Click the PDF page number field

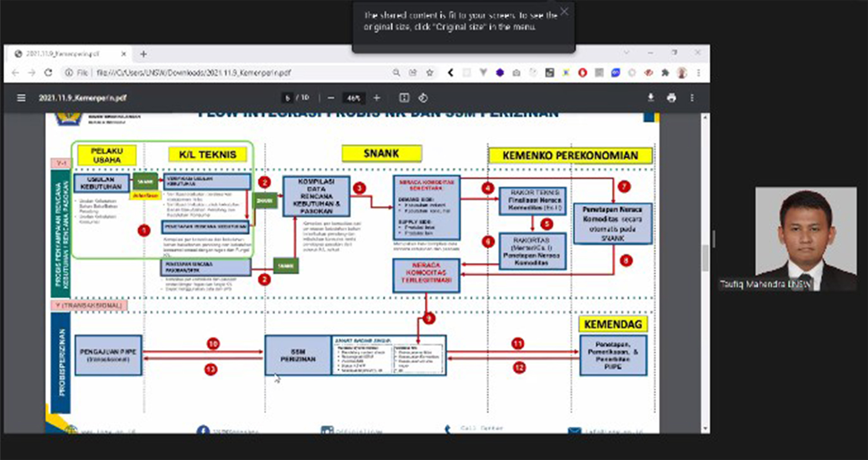(x=288, y=98)
